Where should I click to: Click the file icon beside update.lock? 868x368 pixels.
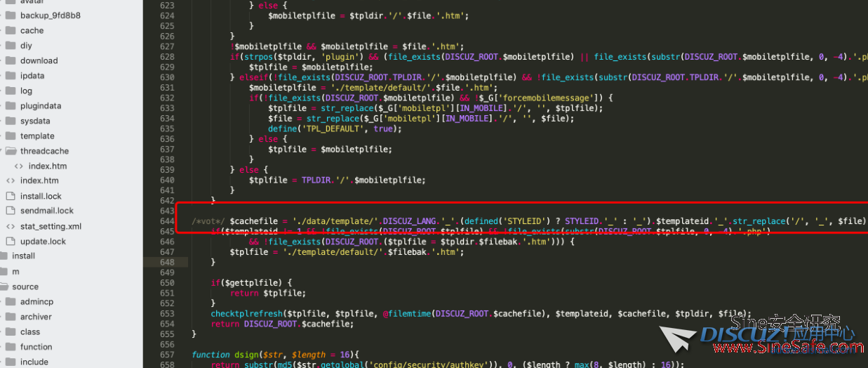pyautogui.click(x=10, y=241)
